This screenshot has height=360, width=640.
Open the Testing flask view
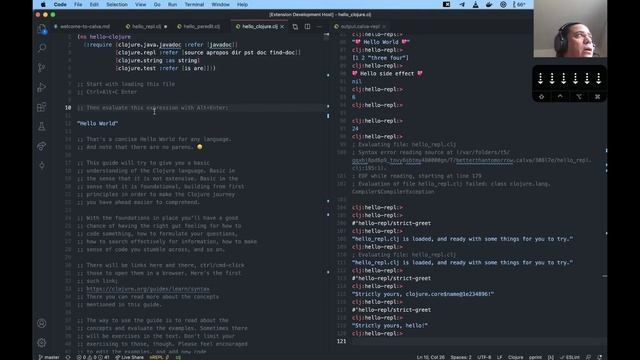(42, 127)
